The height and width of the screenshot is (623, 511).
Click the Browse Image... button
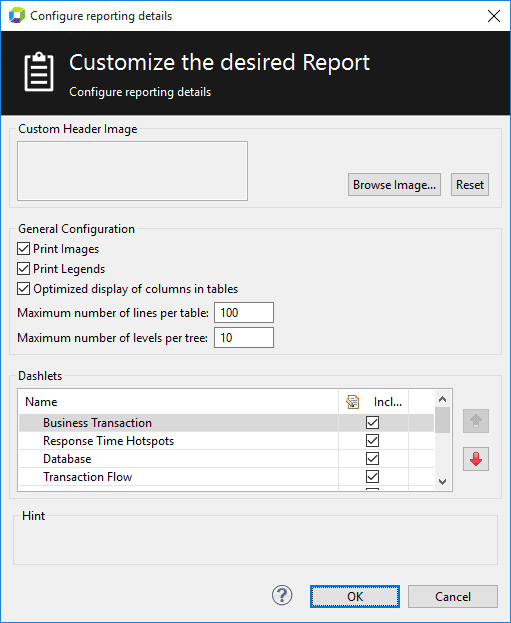click(394, 185)
